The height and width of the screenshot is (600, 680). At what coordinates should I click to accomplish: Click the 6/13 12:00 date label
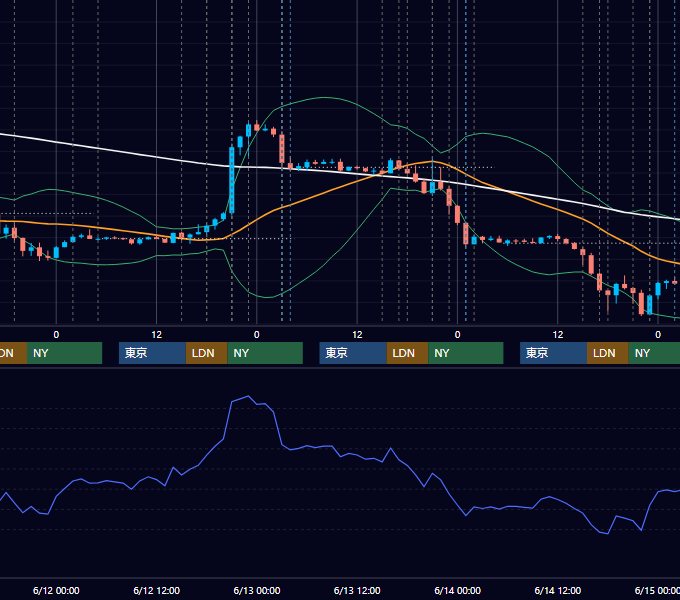point(357,590)
